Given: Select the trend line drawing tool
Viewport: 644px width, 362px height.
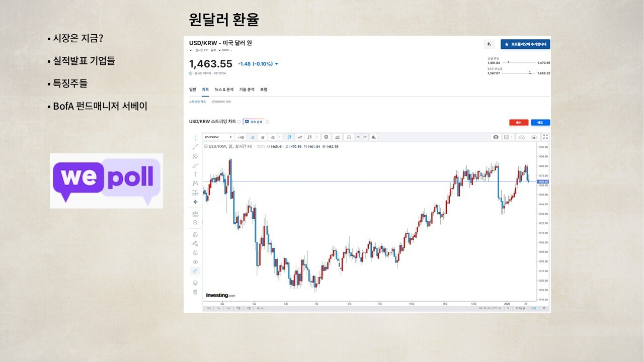Looking at the screenshot, I should click(195, 147).
